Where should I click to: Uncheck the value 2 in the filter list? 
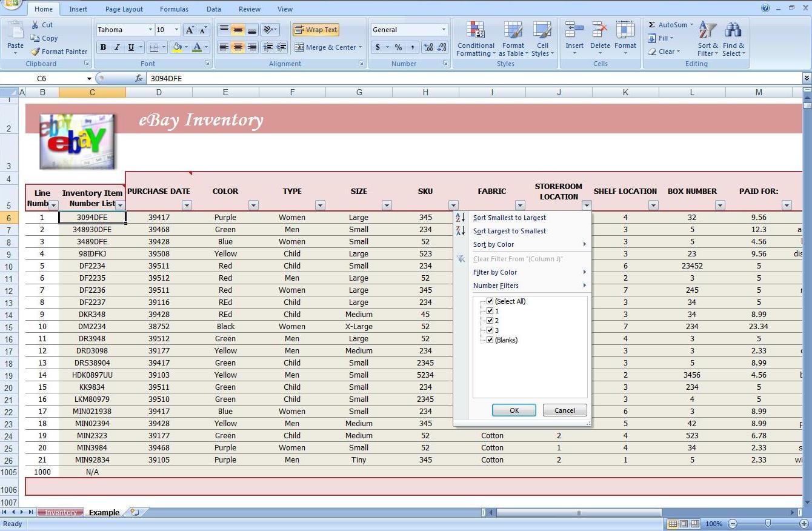coord(490,321)
